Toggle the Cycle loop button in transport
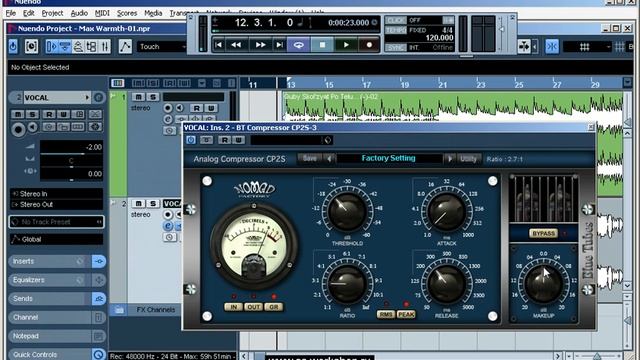This screenshot has height=360, width=640. tap(298, 45)
